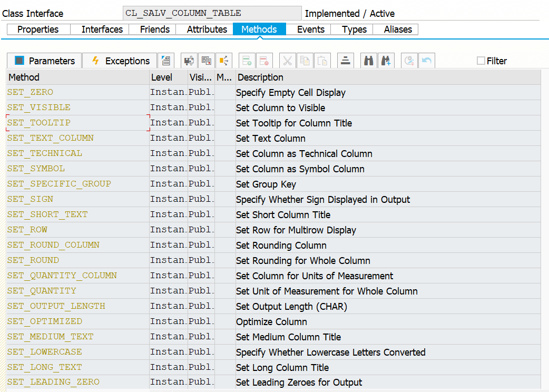
Task: Select the SET_TOOLTIP method cell
Action: tap(78, 123)
